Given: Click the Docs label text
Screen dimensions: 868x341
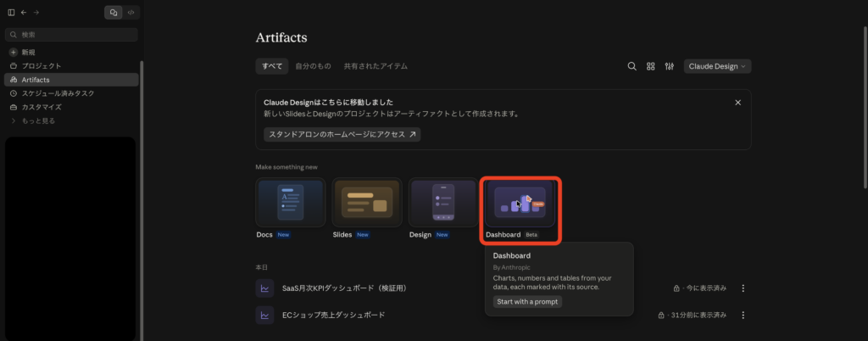Looking at the screenshot, I should click(264, 235).
